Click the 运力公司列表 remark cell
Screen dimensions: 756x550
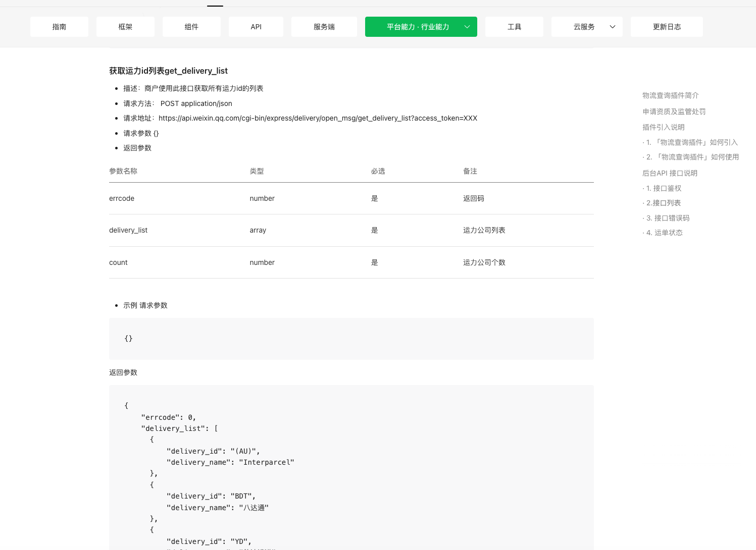(484, 230)
